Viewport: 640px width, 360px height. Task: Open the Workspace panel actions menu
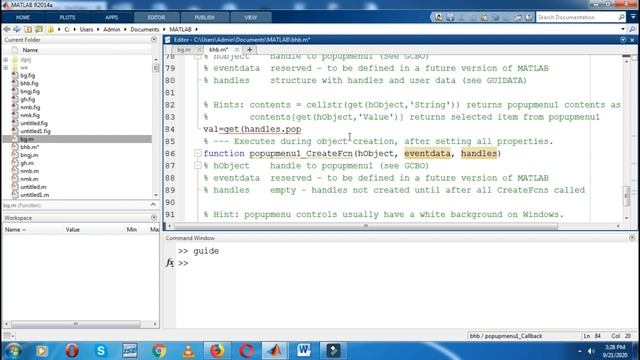pyautogui.click(x=154, y=218)
